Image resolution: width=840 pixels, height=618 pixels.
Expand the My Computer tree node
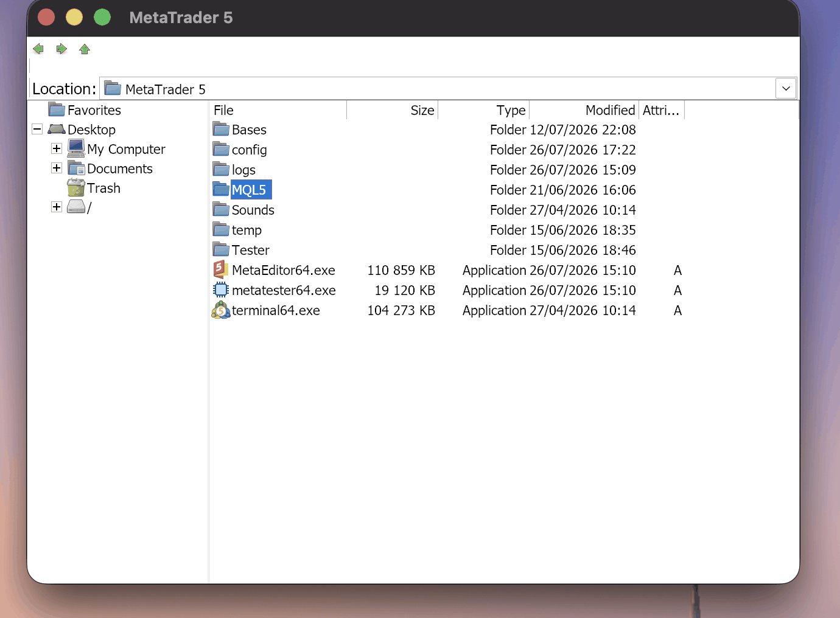coord(57,148)
